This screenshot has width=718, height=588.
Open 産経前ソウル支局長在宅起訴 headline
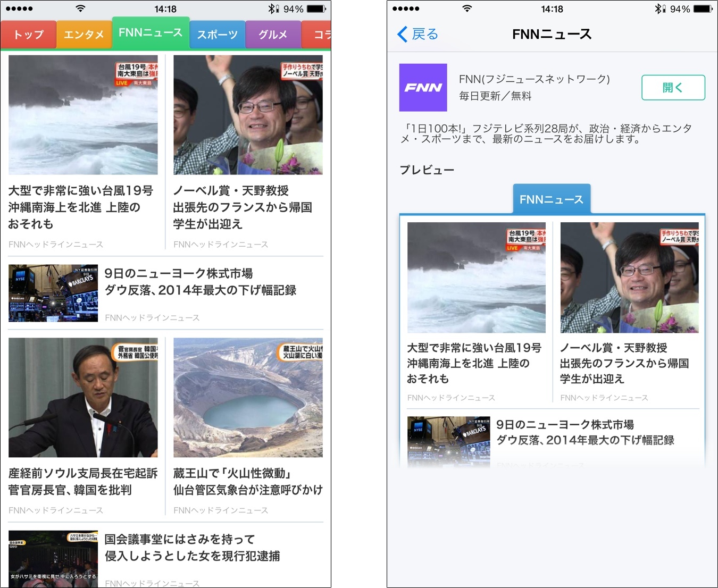pos(83,482)
